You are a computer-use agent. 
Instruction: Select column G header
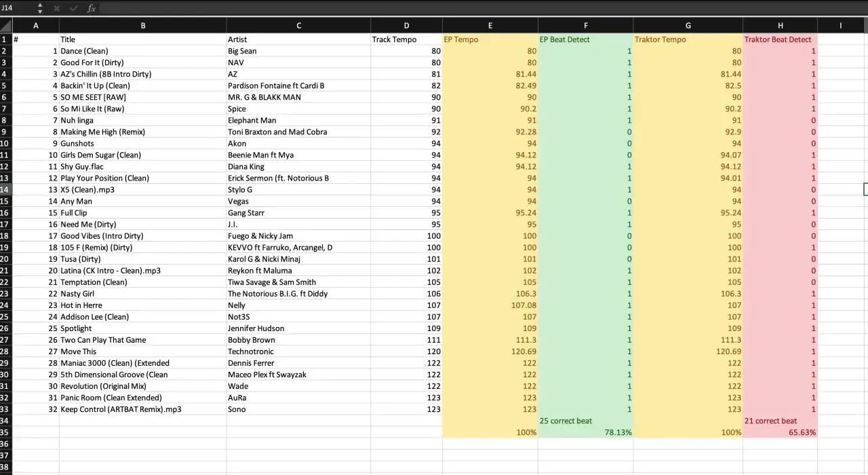point(688,26)
